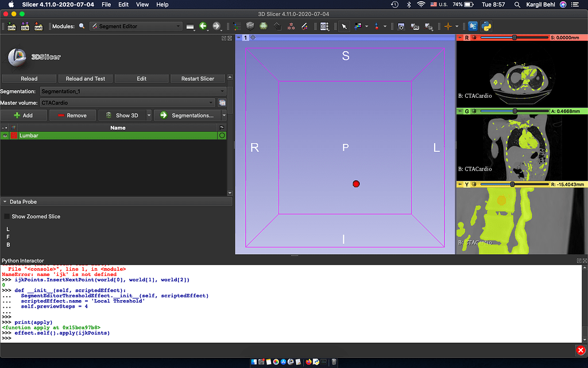Toggle the Lumbar segment visibility eye

pyautogui.click(x=5, y=135)
